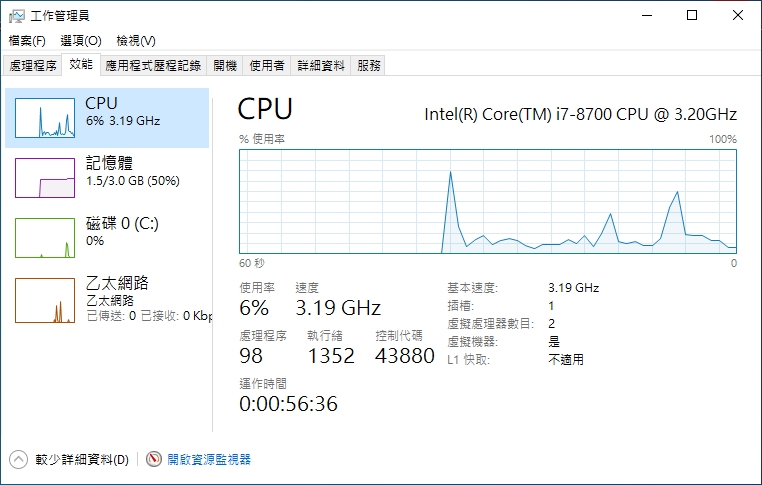Switch to the 服務 tab

[x=369, y=65]
